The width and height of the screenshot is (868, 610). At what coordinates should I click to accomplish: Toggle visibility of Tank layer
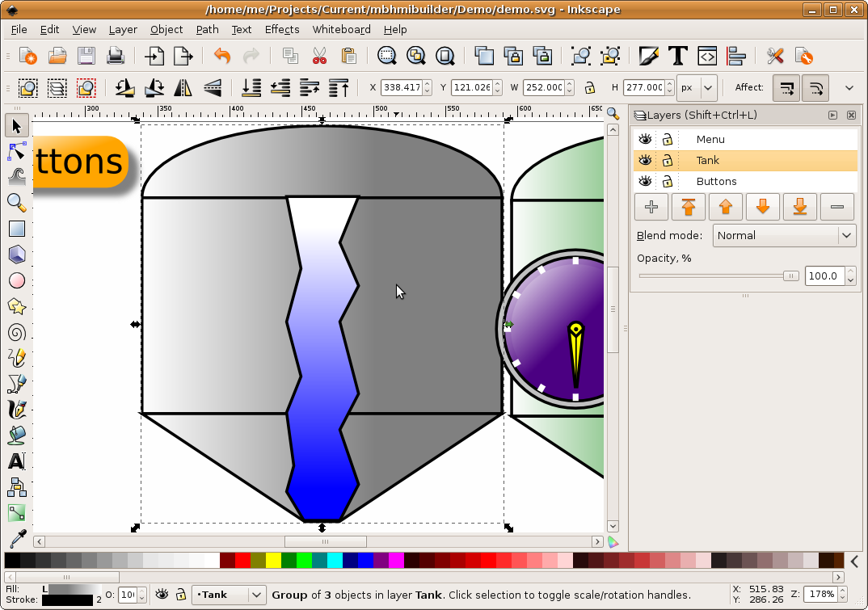click(x=645, y=160)
